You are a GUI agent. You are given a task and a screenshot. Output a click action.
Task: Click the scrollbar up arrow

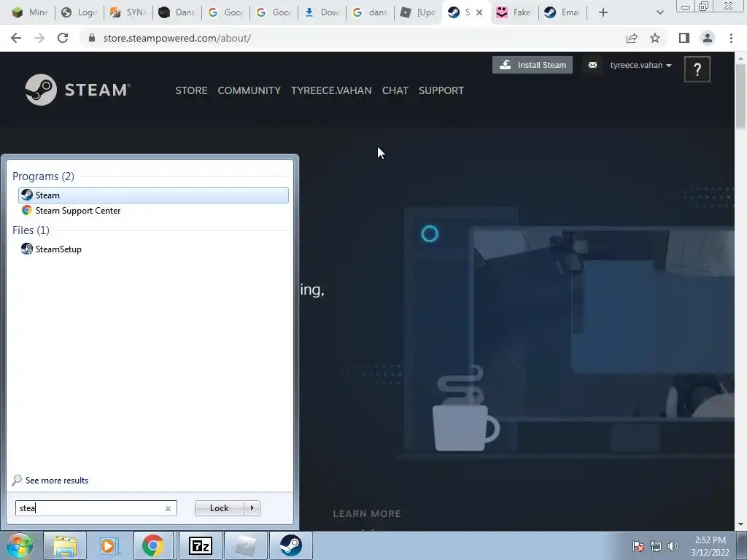(740, 58)
